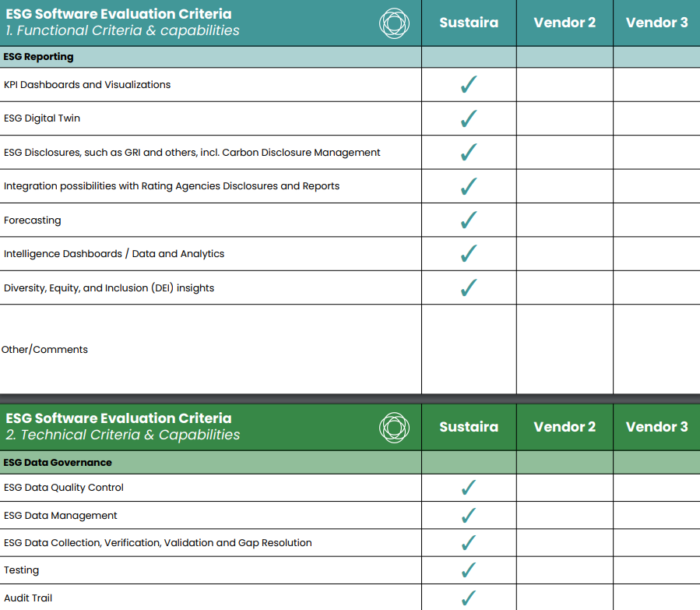
Task: Click the Sustaira logo in the teal header
Action: click(394, 23)
